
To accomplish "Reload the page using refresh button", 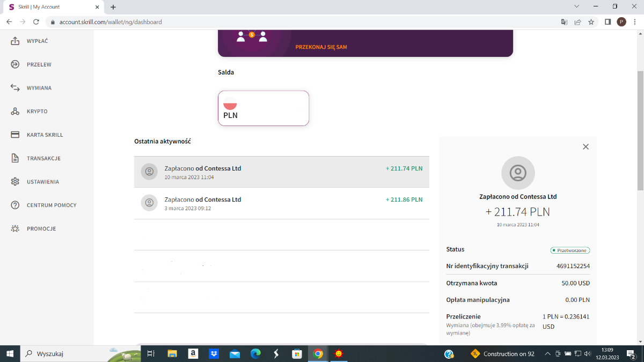I will [36, 22].
